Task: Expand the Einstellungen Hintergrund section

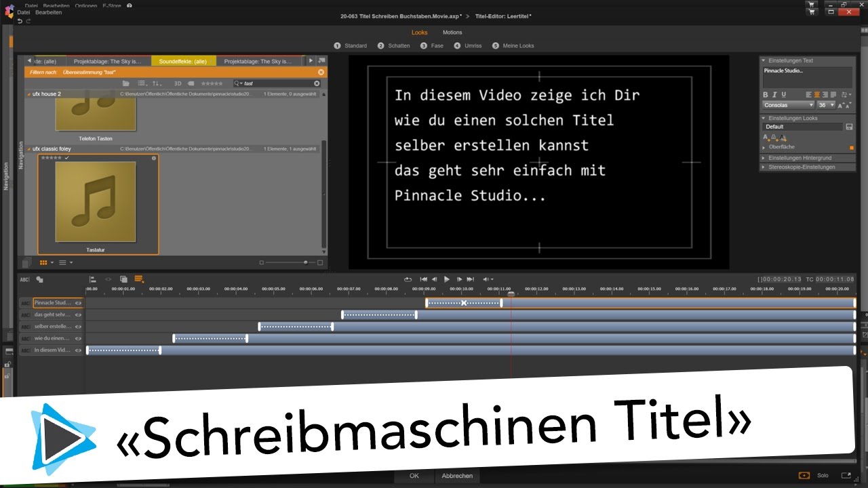Action: point(764,158)
